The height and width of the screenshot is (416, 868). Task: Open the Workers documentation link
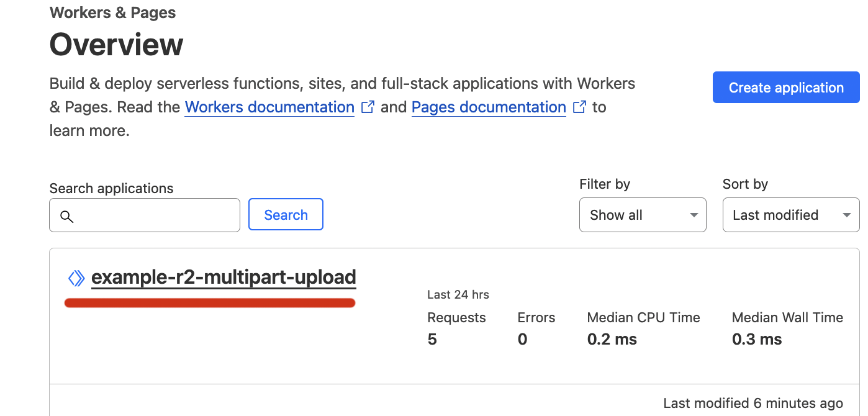(269, 107)
